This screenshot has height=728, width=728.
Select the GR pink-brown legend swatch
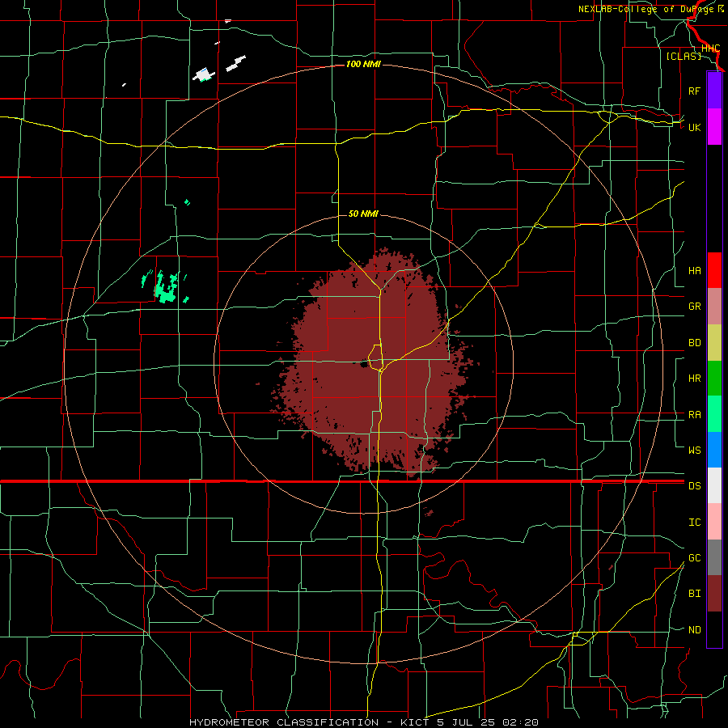(x=714, y=307)
